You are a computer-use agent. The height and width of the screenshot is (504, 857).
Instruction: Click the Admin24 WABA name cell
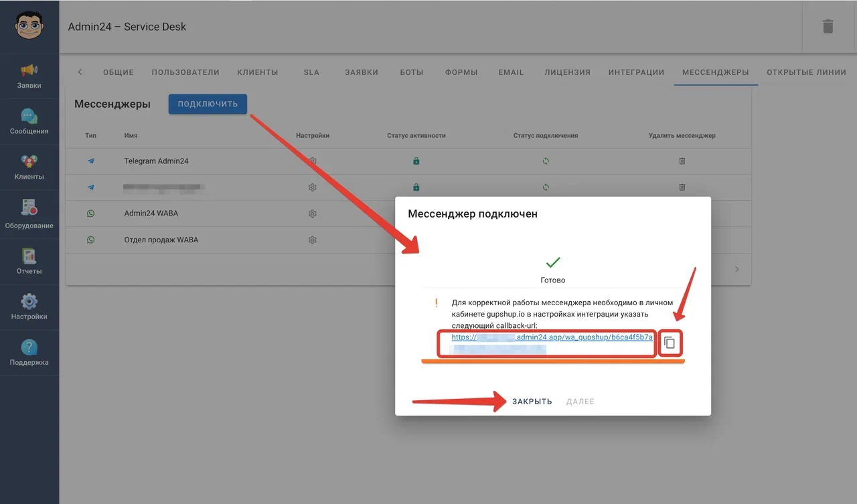151,214
